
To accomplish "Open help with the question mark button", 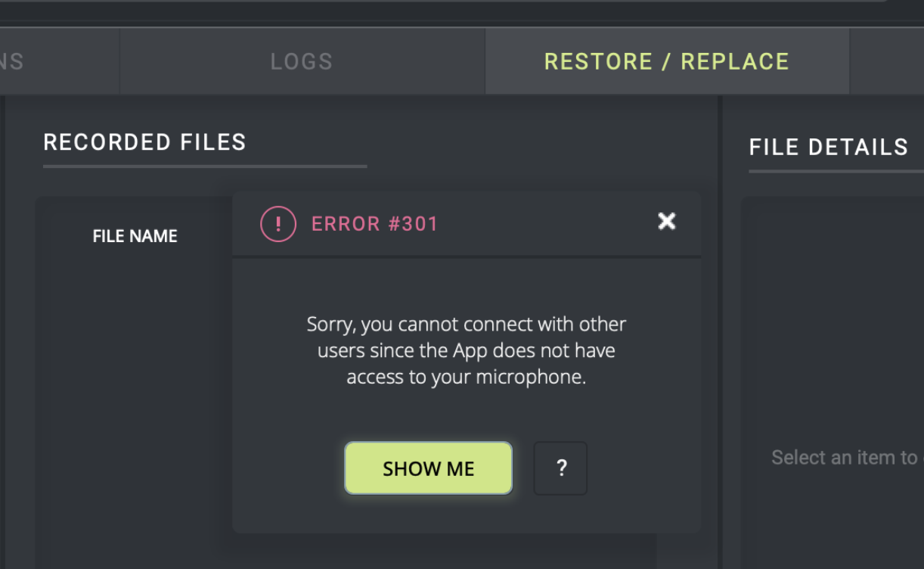I will click(x=560, y=468).
